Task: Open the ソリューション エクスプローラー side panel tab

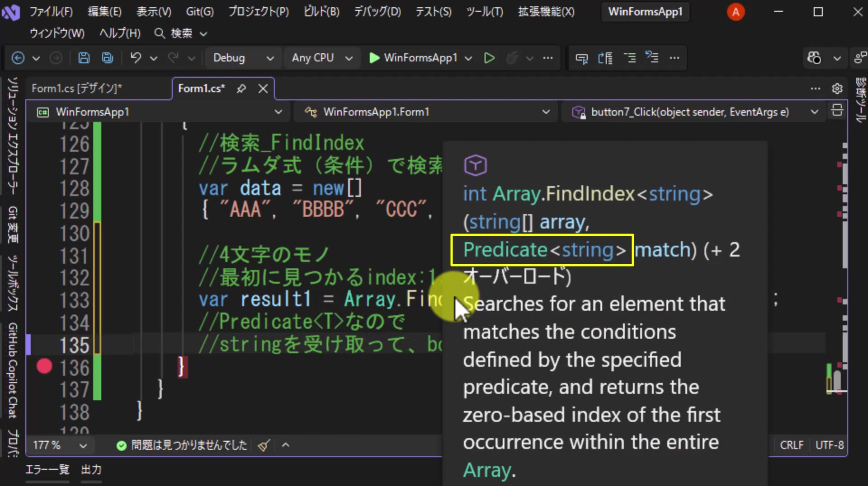Action: click(x=13, y=136)
